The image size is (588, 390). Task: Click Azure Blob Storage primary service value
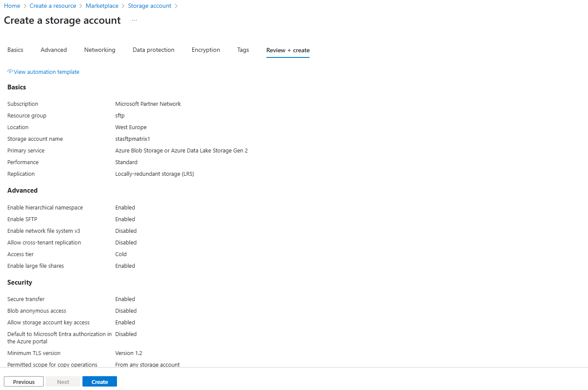pyautogui.click(x=181, y=151)
